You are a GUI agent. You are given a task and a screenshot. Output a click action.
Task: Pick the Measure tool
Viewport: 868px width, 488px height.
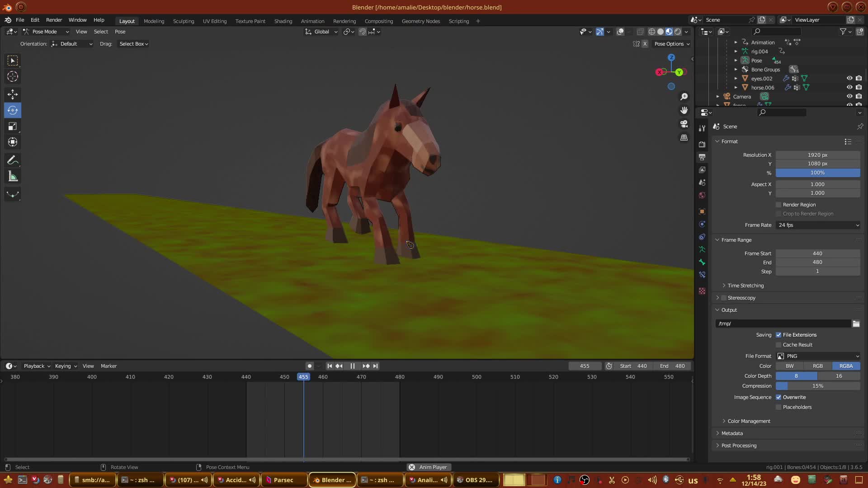13,177
